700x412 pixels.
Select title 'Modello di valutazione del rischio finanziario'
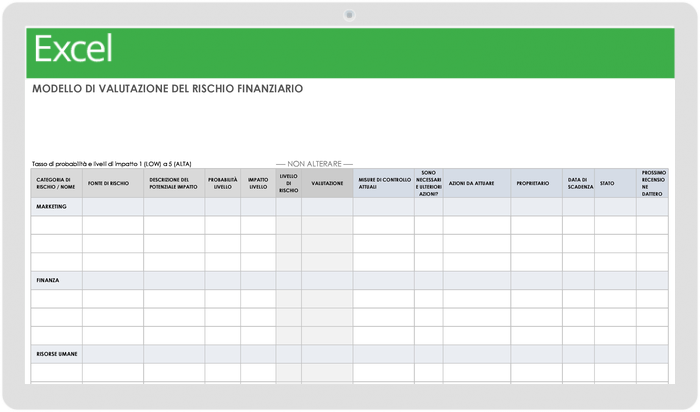[x=167, y=88]
